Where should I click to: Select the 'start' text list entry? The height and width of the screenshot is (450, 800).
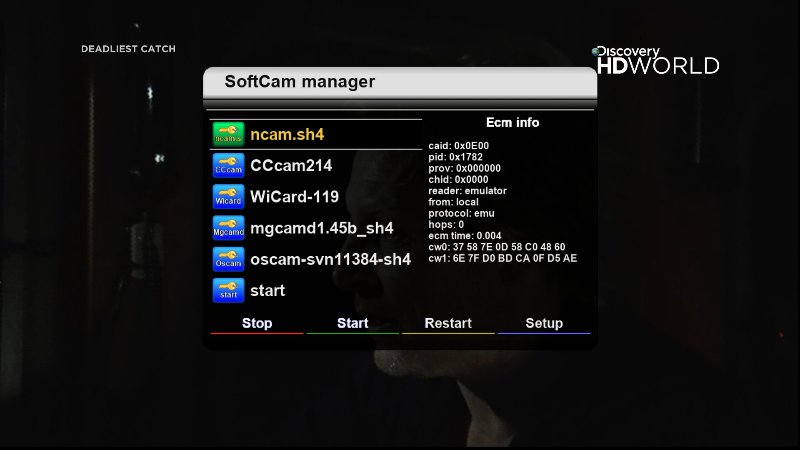pos(267,290)
